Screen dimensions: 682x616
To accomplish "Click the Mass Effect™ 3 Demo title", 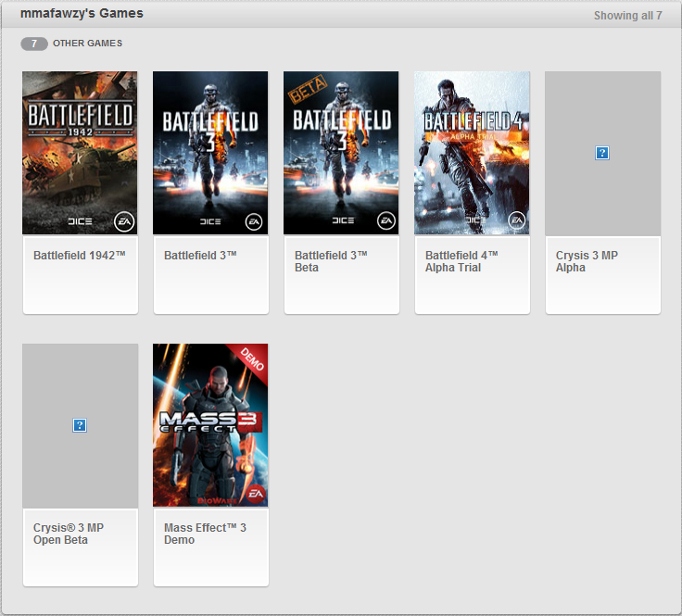I will pyautogui.click(x=205, y=534).
